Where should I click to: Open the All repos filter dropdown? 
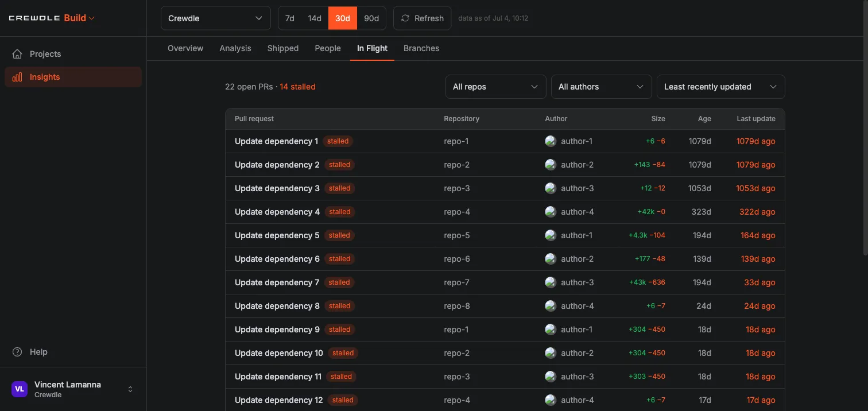point(496,87)
